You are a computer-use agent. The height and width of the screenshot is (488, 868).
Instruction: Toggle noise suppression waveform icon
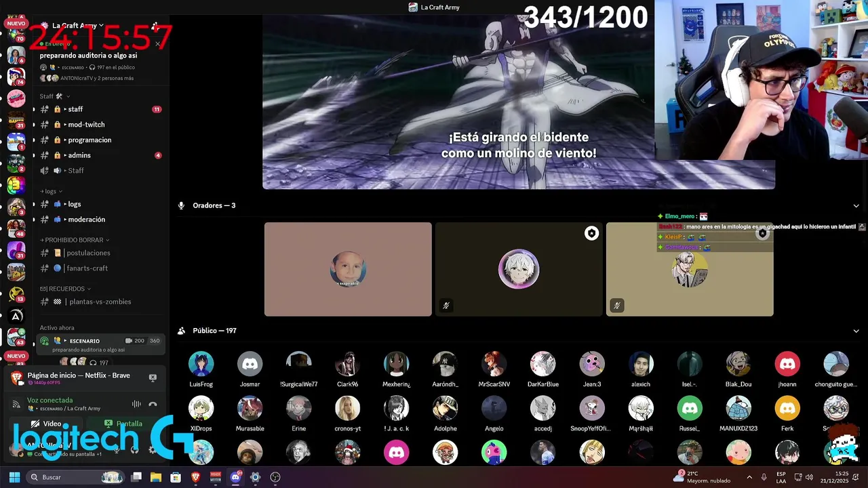pos(136,404)
